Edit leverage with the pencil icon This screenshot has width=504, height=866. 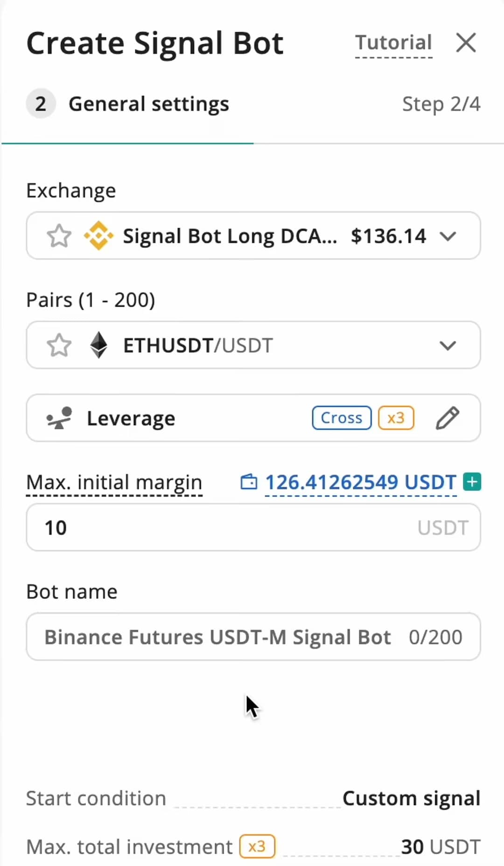[447, 418]
